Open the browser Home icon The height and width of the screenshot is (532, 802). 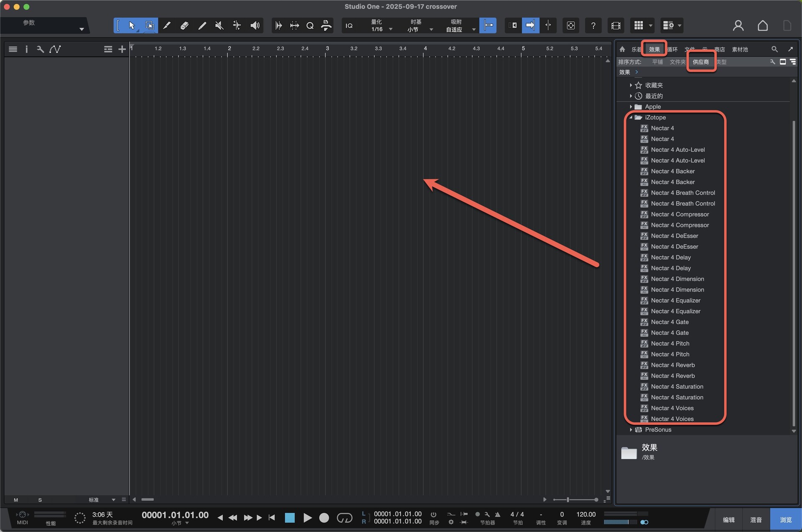pos(622,49)
